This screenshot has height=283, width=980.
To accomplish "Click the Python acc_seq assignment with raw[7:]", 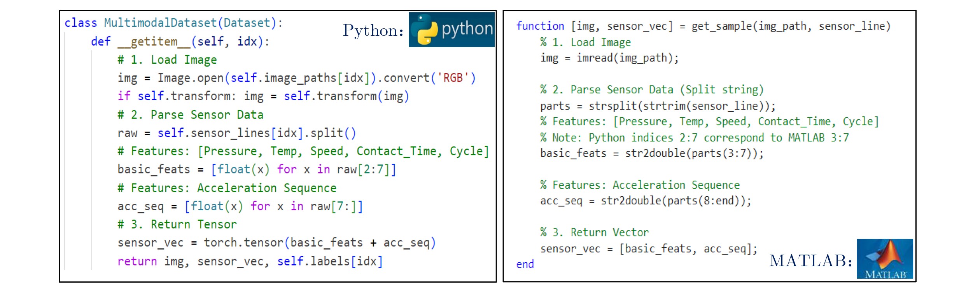I will coord(240,206).
